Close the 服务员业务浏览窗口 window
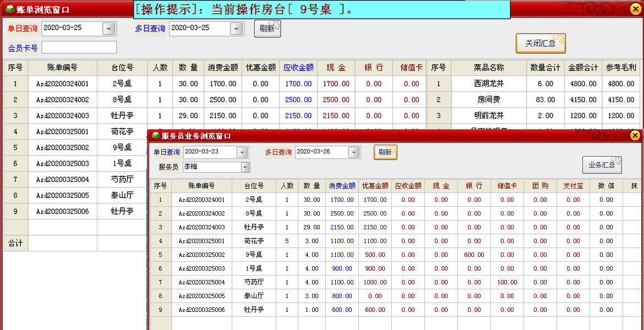The height and width of the screenshot is (330, 644). (635, 135)
